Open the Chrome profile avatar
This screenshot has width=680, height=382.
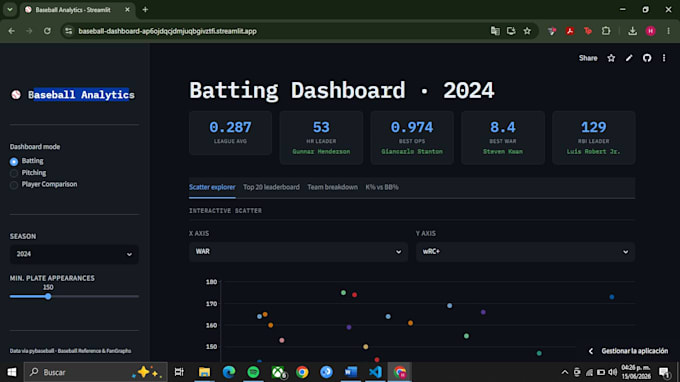tap(651, 31)
